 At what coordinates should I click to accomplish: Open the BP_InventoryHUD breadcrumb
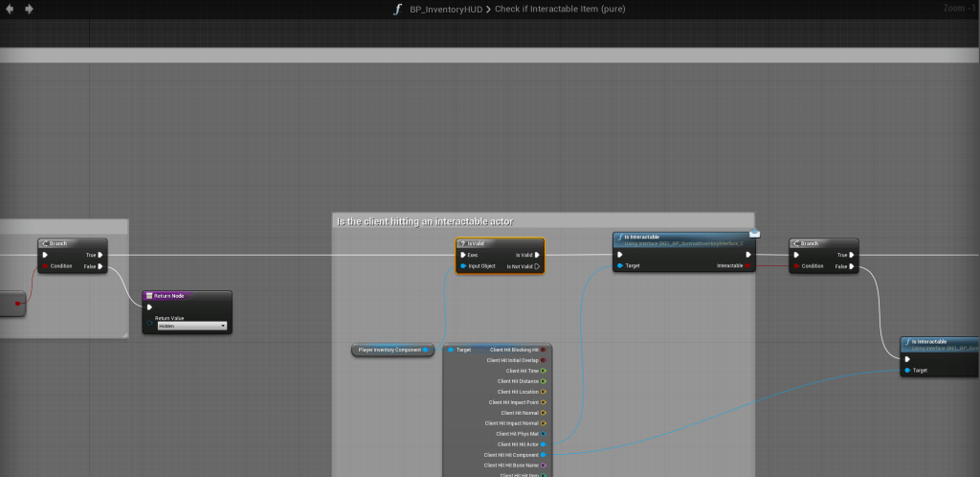coord(446,9)
